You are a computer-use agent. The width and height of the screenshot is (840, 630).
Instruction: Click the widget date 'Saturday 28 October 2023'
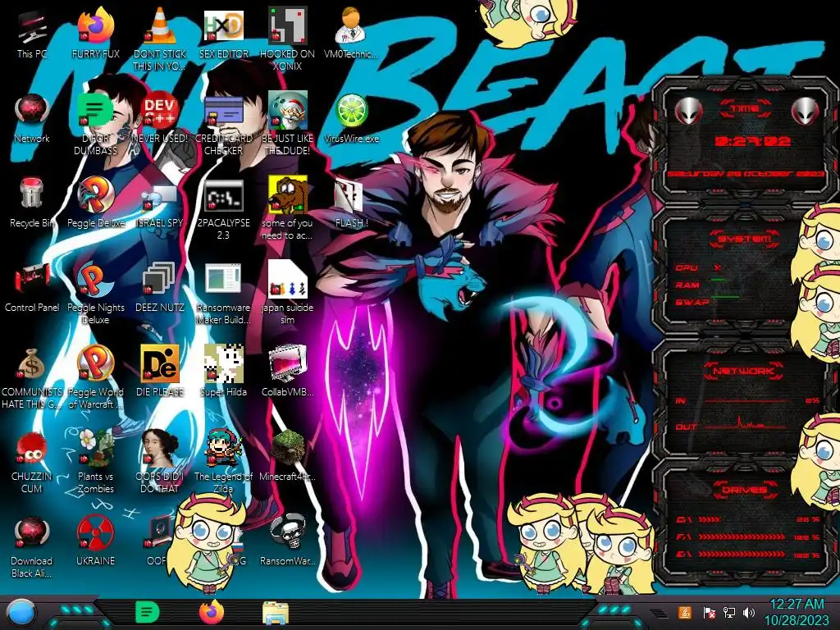pyautogui.click(x=745, y=174)
